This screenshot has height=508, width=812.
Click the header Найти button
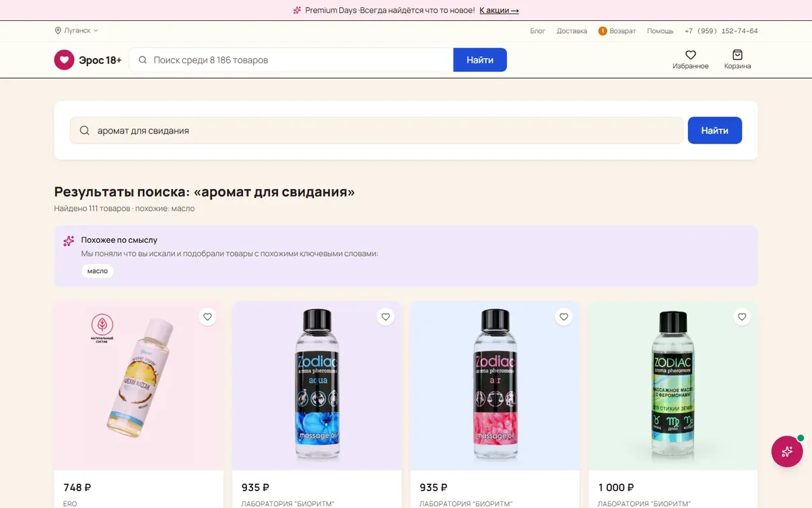click(480, 60)
